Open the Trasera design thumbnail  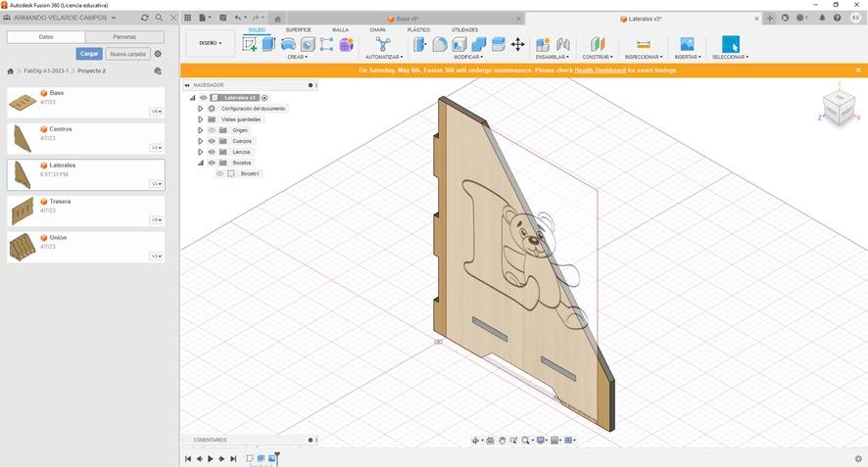coord(23,210)
